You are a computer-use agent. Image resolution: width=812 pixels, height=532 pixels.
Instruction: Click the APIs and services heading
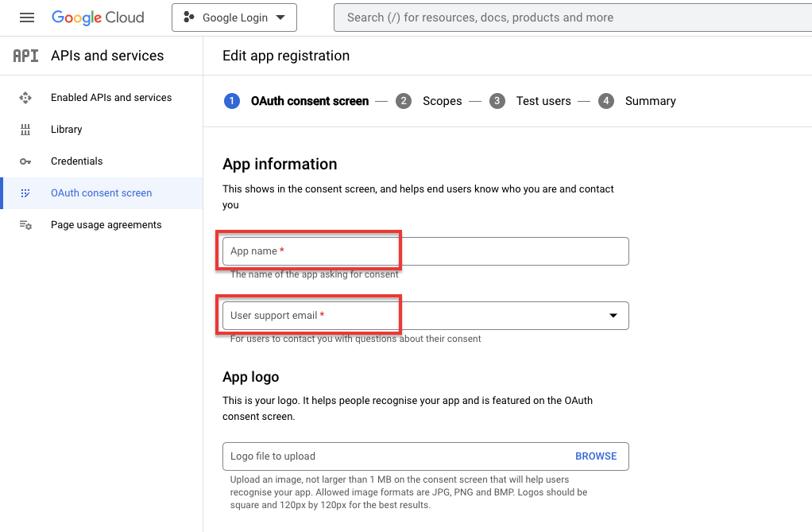107,56
